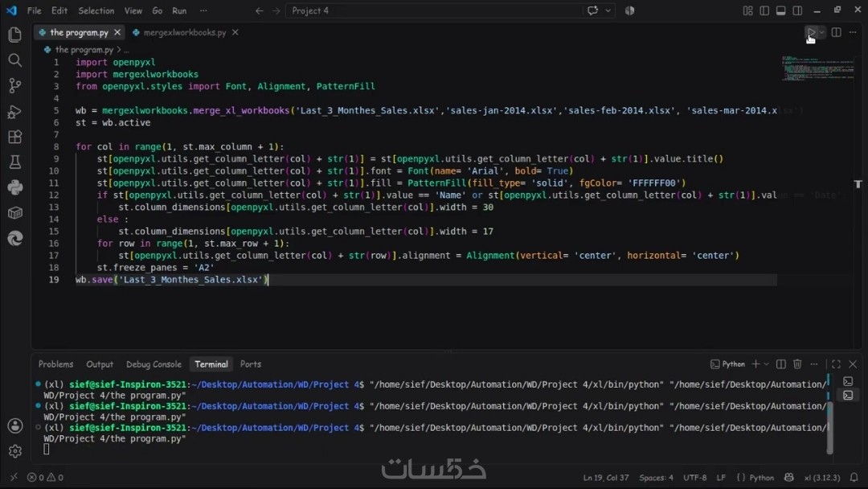Open the Source Control view
868x489 pixels.
point(15,85)
